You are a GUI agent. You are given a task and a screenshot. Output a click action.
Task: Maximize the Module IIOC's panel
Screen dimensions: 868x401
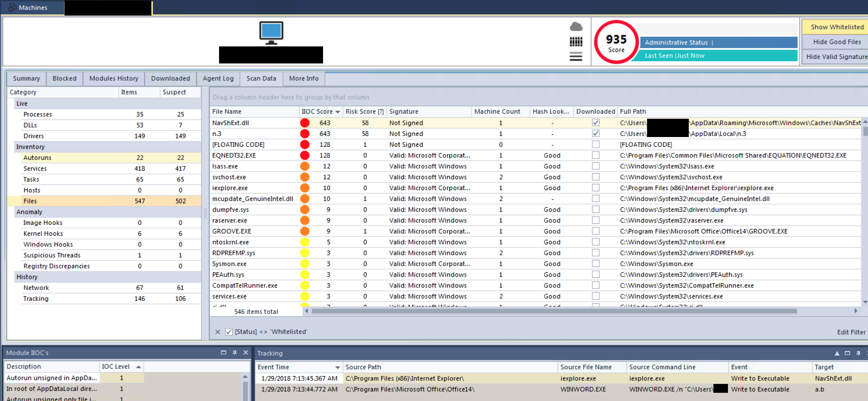(x=223, y=352)
